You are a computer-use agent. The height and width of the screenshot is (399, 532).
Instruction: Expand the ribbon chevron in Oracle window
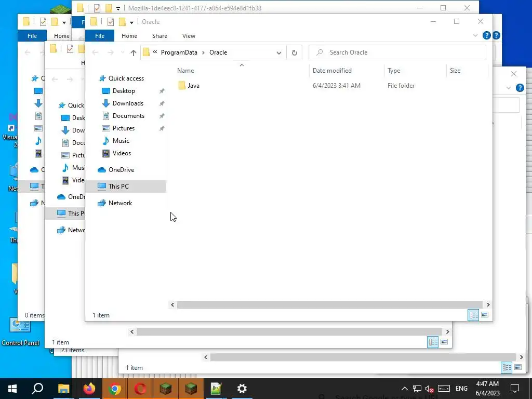tap(475, 35)
